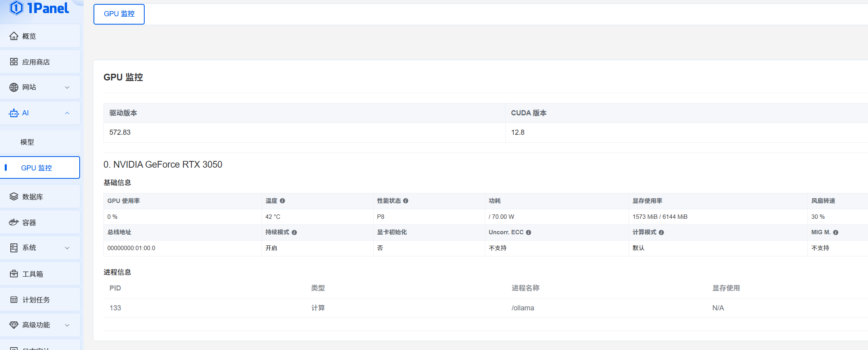Screen dimensions: 868x350
Task: Click the performance state value P8
Action: tap(380, 217)
